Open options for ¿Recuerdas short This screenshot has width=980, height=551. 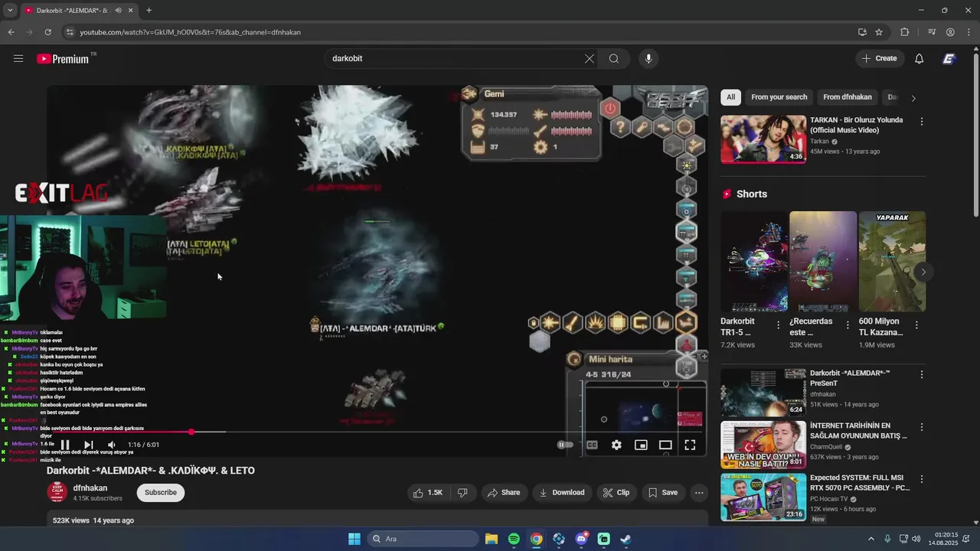point(848,325)
